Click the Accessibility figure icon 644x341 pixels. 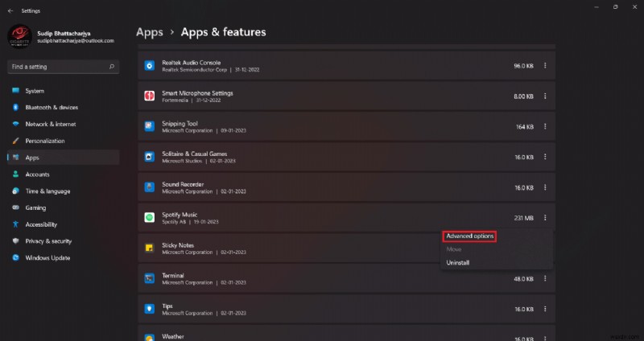15,224
